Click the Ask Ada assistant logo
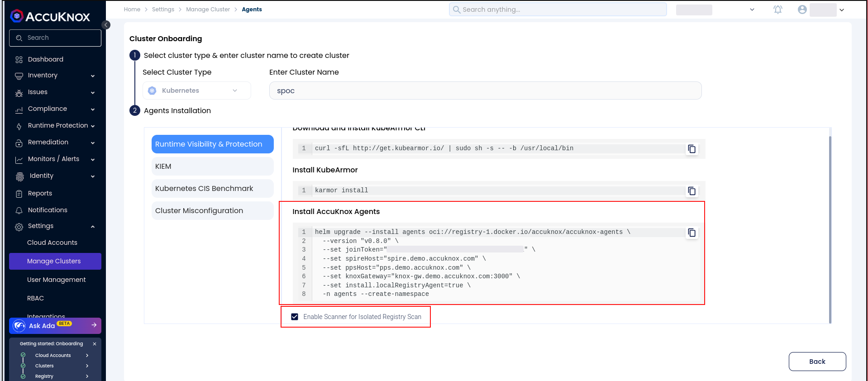Viewport: 868px width, 381px height. pos(19,325)
